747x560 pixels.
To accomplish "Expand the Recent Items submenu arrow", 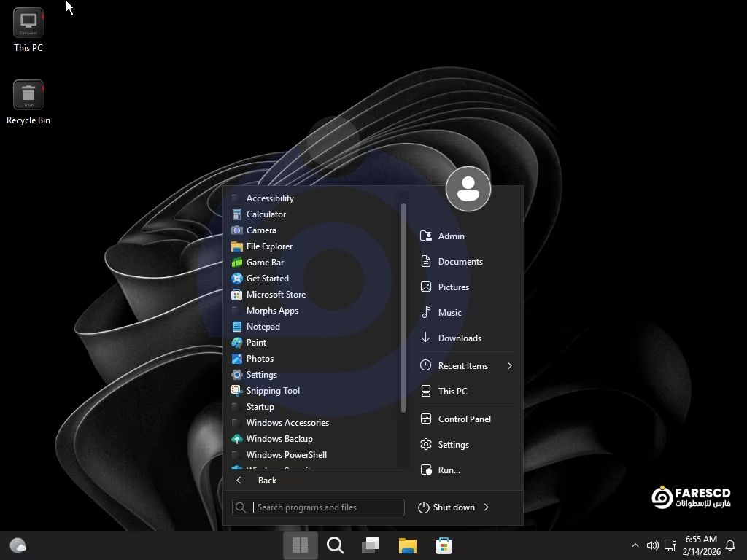I will (x=509, y=366).
